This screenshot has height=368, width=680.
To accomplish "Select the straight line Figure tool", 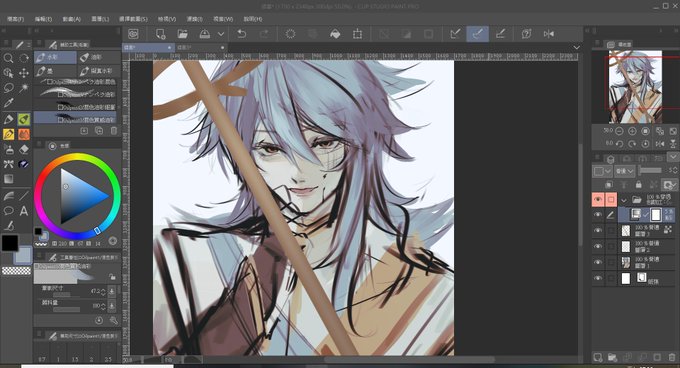I will click(x=24, y=196).
